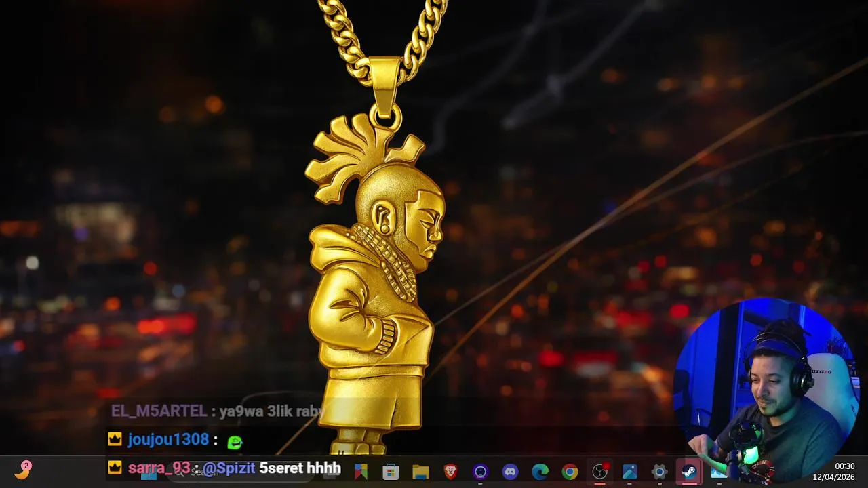Open Discord from the taskbar
This screenshot has height=488, width=868.
click(x=510, y=472)
